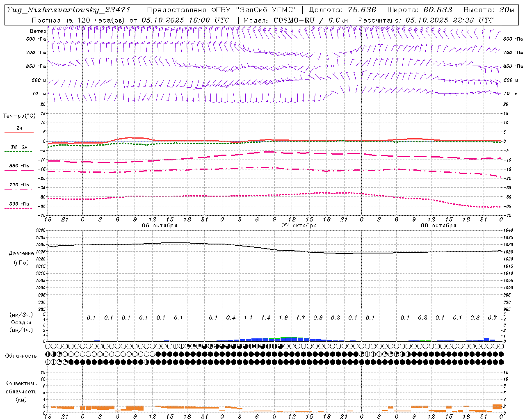Click the 10 м wind level label on left
Screen dimensions: 525x420
[39, 94]
